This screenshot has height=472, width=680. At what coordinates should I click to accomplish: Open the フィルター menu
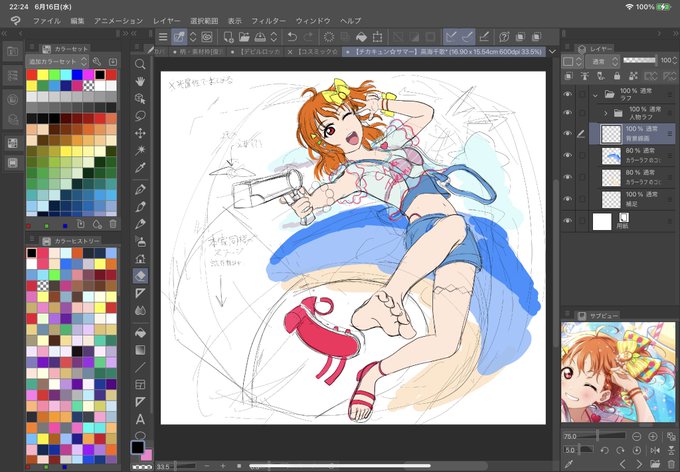[268, 21]
